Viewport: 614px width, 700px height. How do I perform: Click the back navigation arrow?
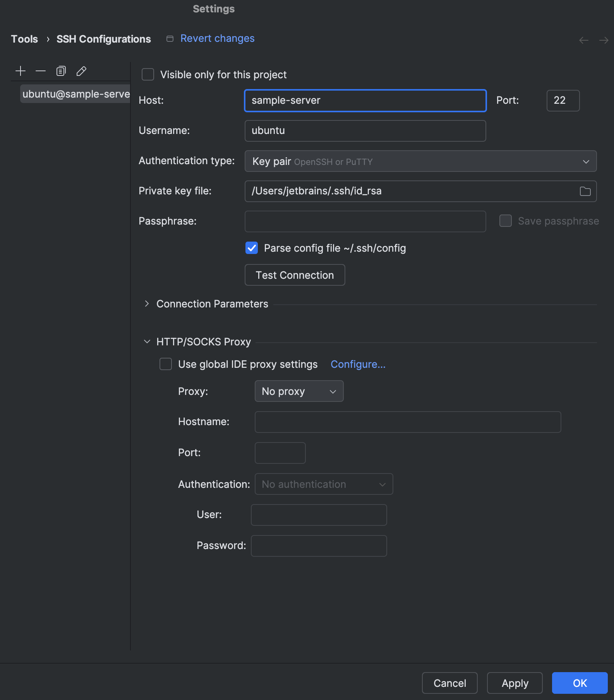pos(583,40)
